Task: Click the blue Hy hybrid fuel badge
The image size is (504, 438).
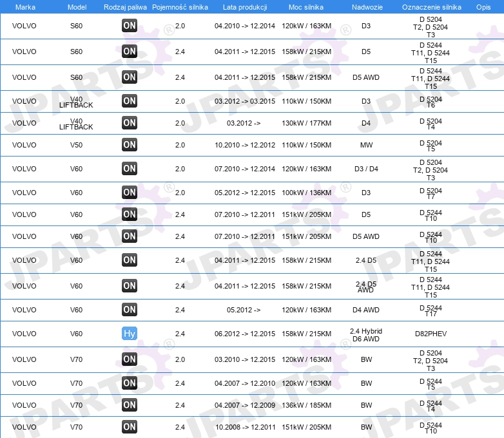Action: click(x=130, y=333)
